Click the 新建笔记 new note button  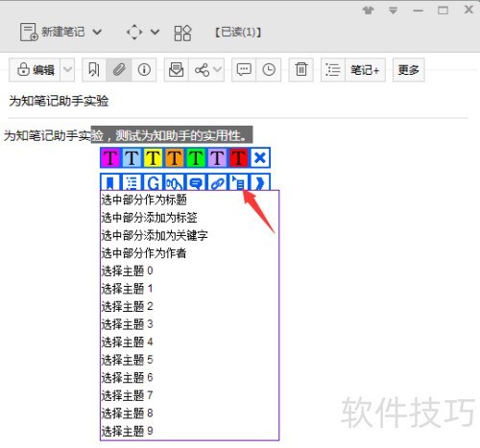click(52, 32)
